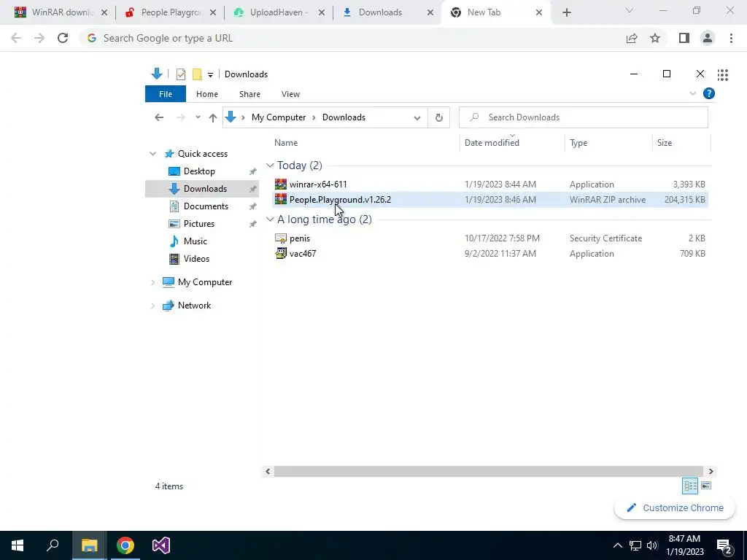Switch to large icons view layout
The image size is (747, 560).
pos(706,486)
